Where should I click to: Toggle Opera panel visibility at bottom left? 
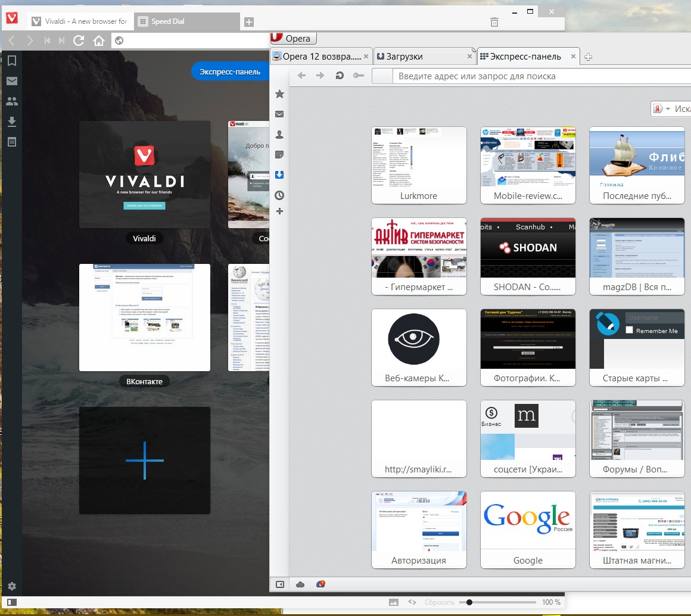tap(280, 584)
